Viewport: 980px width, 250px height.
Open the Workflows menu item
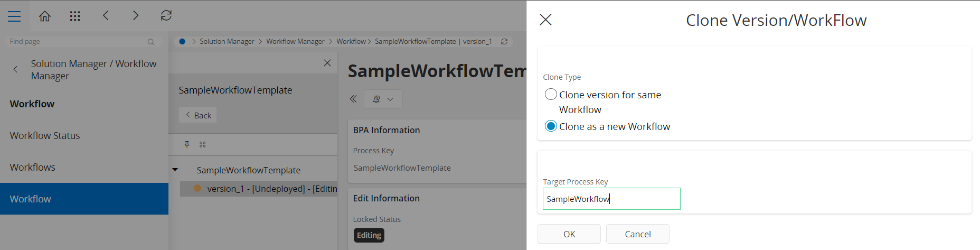tap(33, 168)
